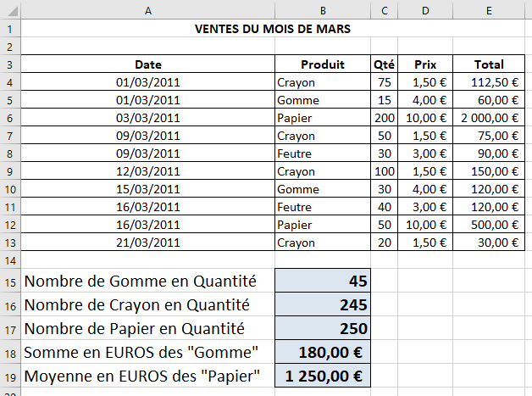Select the date cell 12/03/2011
The image size is (532, 396).
click(148, 171)
